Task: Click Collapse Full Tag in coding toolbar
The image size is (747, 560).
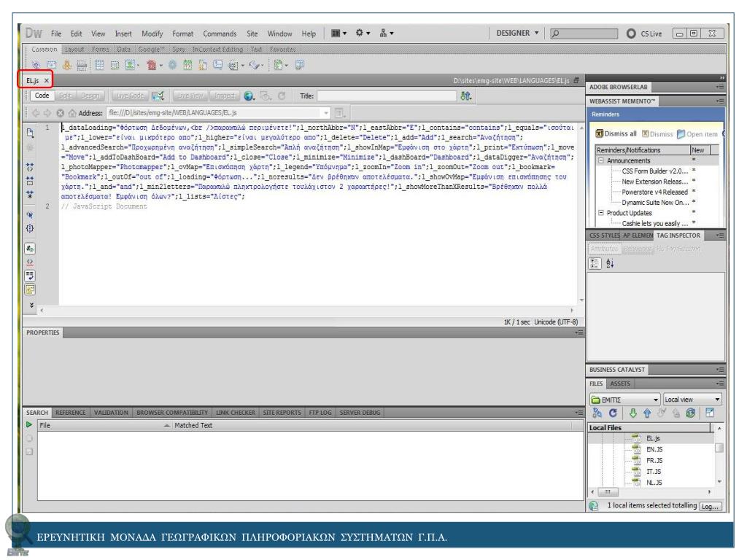Action: click(x=30, y=167)
